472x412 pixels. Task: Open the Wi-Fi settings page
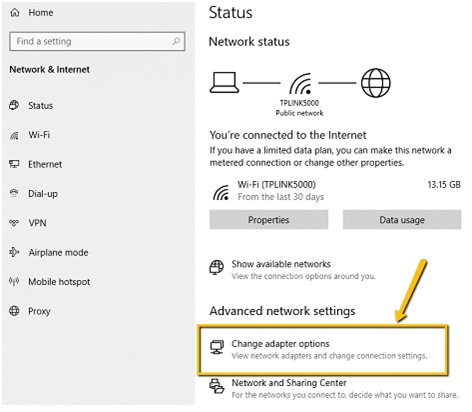pos(39,135)
